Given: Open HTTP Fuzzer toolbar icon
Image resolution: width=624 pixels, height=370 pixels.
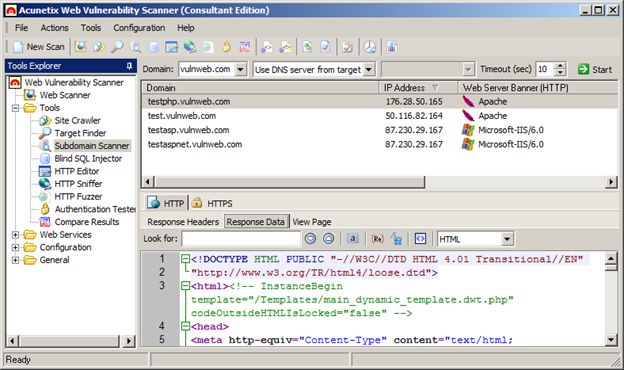Looking at the screenshot, I should [208, 47].
